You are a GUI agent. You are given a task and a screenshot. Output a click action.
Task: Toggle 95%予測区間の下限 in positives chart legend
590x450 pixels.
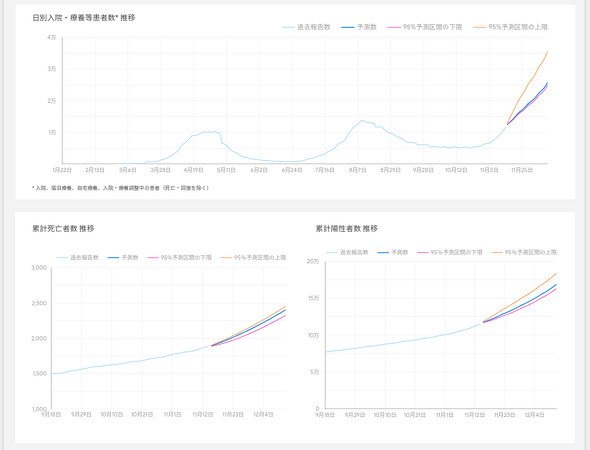(x=450, y=252)
